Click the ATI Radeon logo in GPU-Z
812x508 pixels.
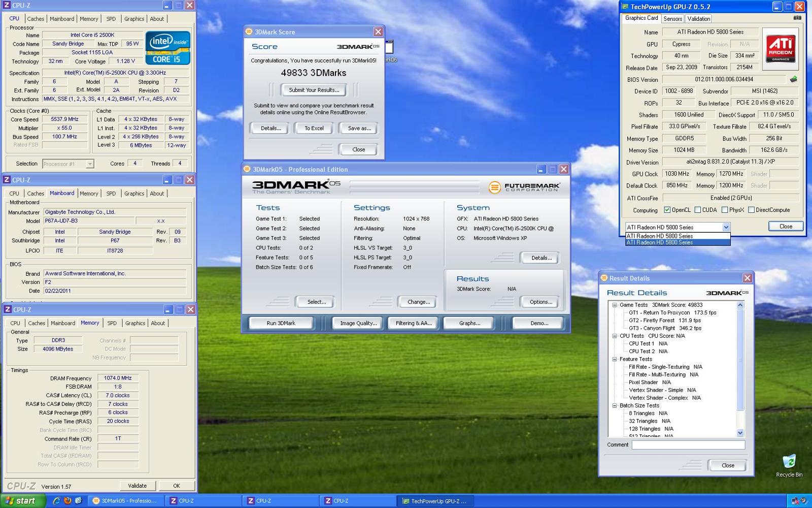coord(781,49)
